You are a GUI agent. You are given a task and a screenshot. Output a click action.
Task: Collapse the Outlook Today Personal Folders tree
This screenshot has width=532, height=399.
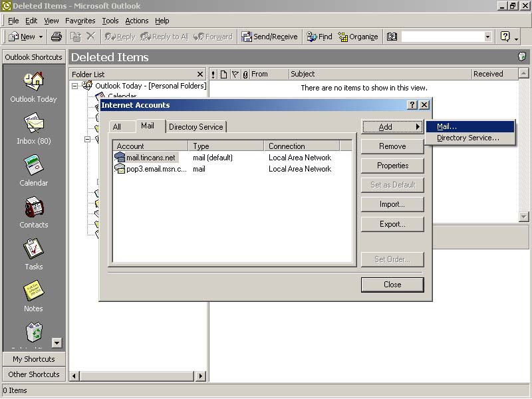(75, 86)
